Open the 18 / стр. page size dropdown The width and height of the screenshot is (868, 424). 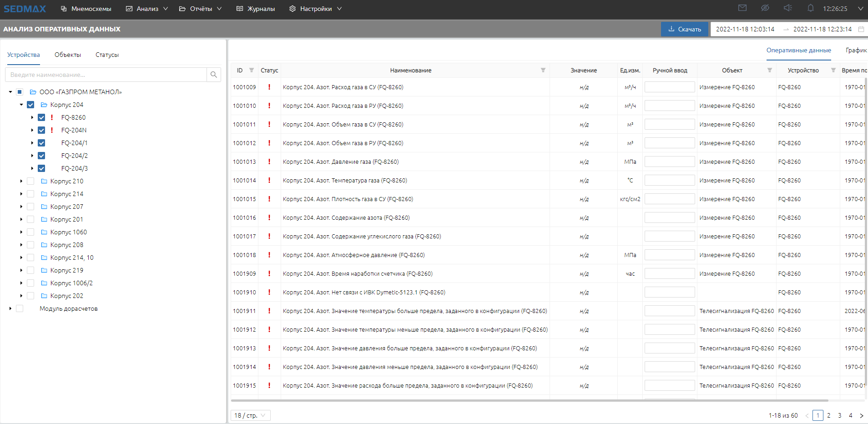coord(250,415)
